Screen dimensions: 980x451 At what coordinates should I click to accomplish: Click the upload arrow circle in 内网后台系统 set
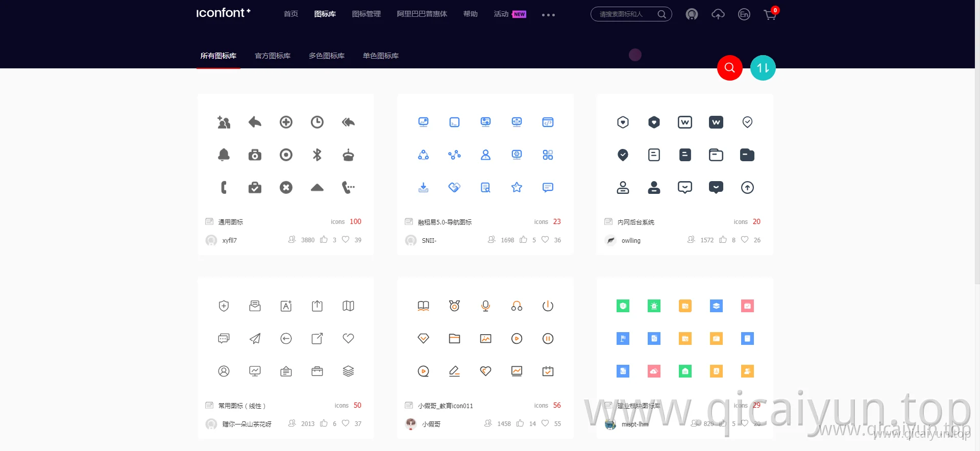tap(747, 187)
